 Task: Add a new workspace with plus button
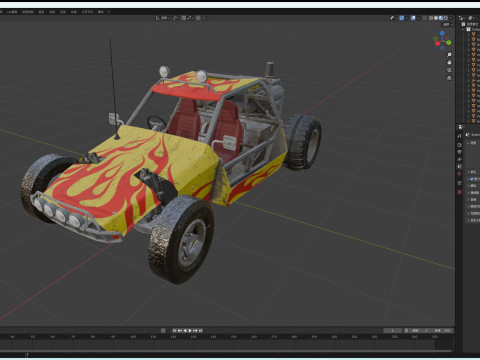coord(109,12)
